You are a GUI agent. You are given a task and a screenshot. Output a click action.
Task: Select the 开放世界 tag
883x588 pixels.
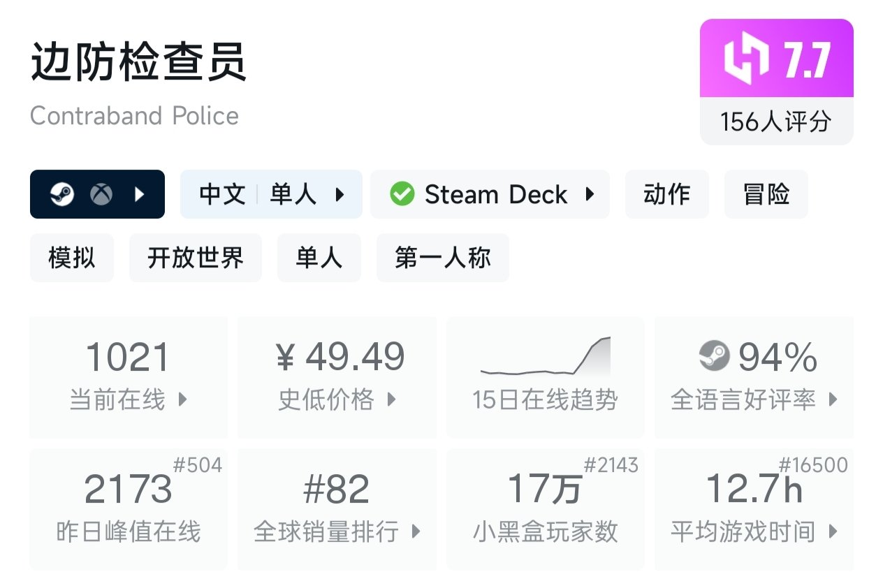coord(195,258)
